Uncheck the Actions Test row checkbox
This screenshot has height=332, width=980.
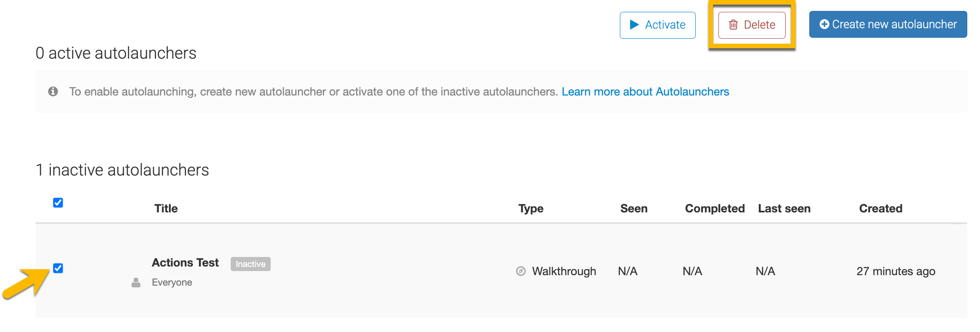58,268
